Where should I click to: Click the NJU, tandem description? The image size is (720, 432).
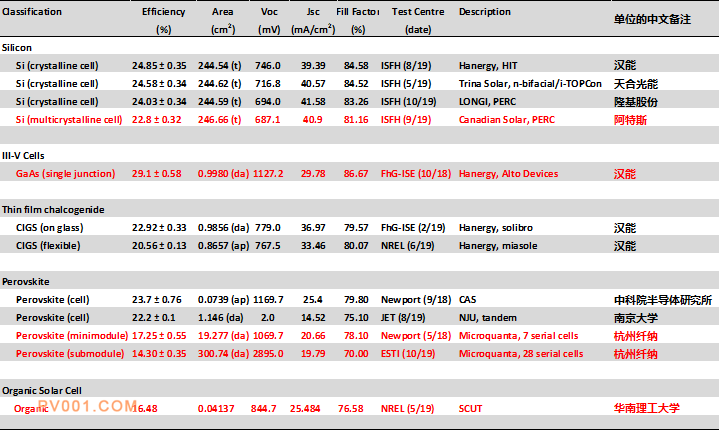[x=488, y=318]
